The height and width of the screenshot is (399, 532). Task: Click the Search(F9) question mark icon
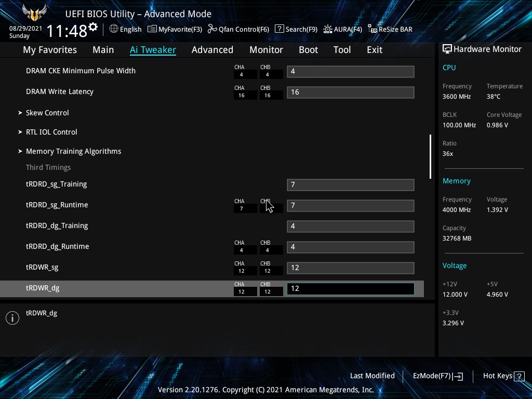pos(279,29)
